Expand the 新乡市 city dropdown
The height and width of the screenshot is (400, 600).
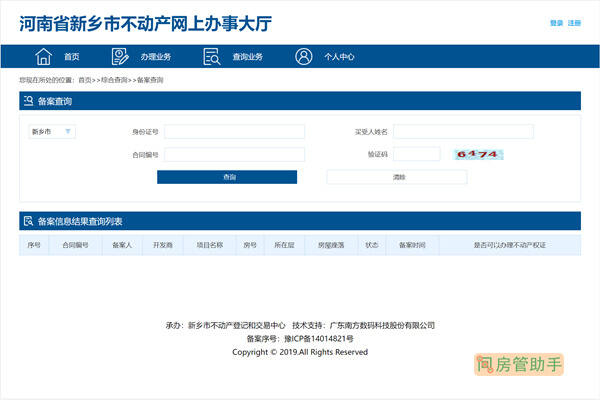pyautogui.click(x=52, y=132)
